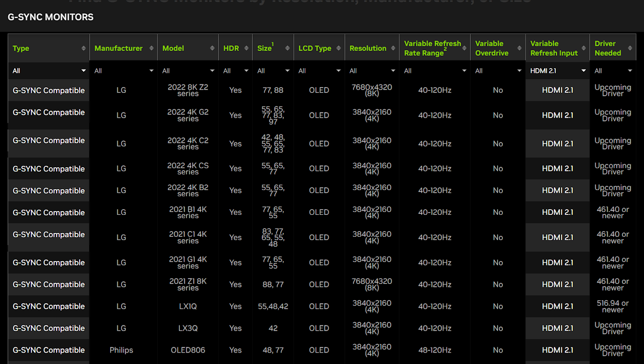Viewport: 644px width, 364px height.
Task: Sort by Resolution column sort arrows
Action: point(393,48)
